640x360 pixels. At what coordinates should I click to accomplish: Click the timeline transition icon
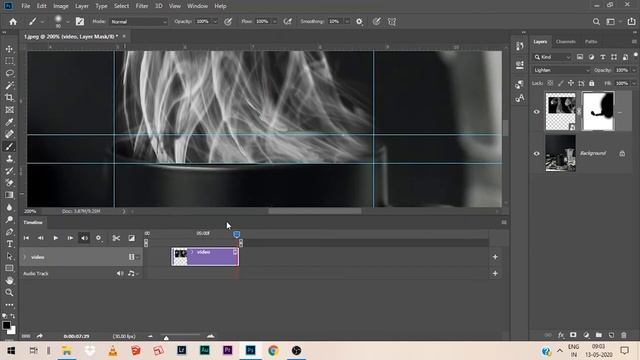coord(131,238)
